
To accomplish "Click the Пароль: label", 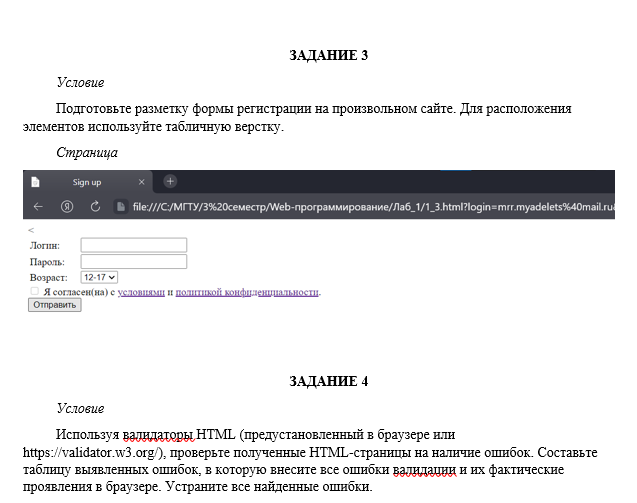I will tap(47, 262).
